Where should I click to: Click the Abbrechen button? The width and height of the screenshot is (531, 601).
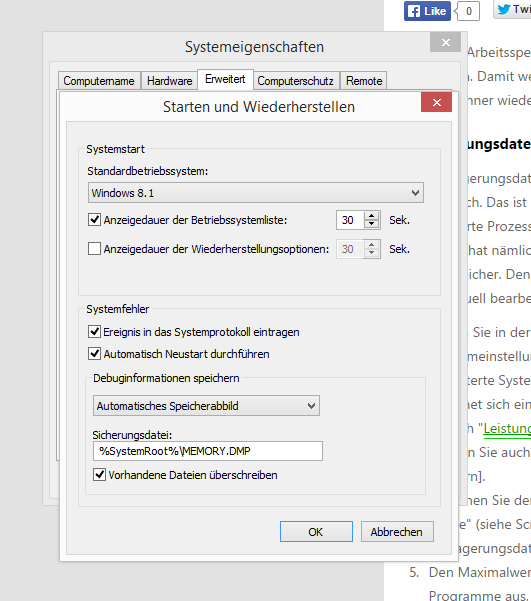click(x=397, y=532)
